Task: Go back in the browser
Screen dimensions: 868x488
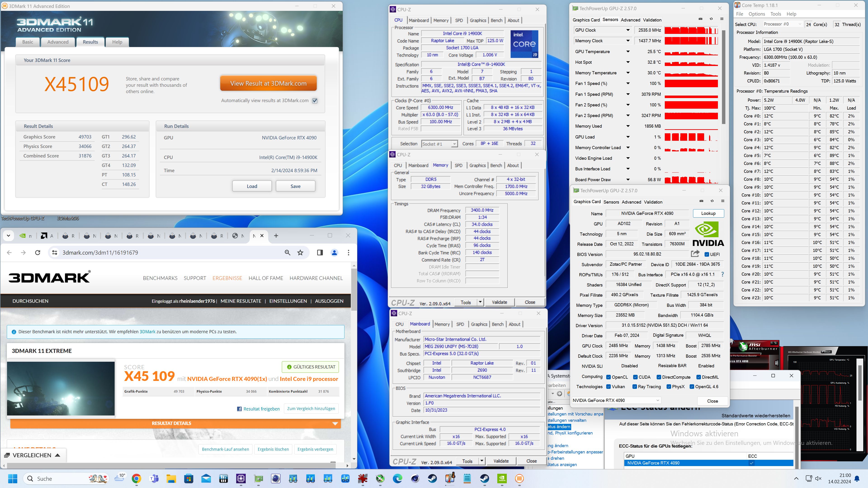Action: click(9, 253)
